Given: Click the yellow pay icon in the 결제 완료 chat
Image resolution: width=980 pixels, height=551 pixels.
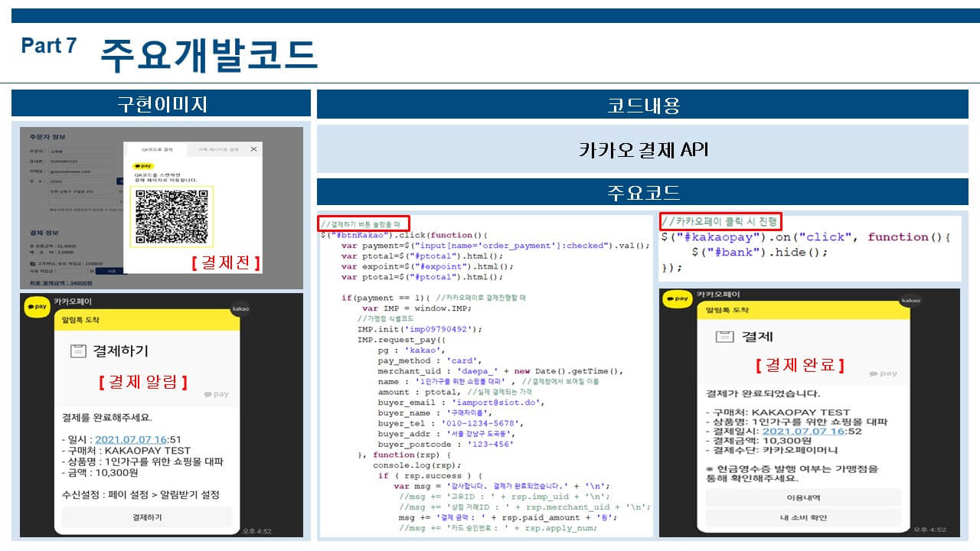Looking at the screenshot, I should (x=677, y=300).
